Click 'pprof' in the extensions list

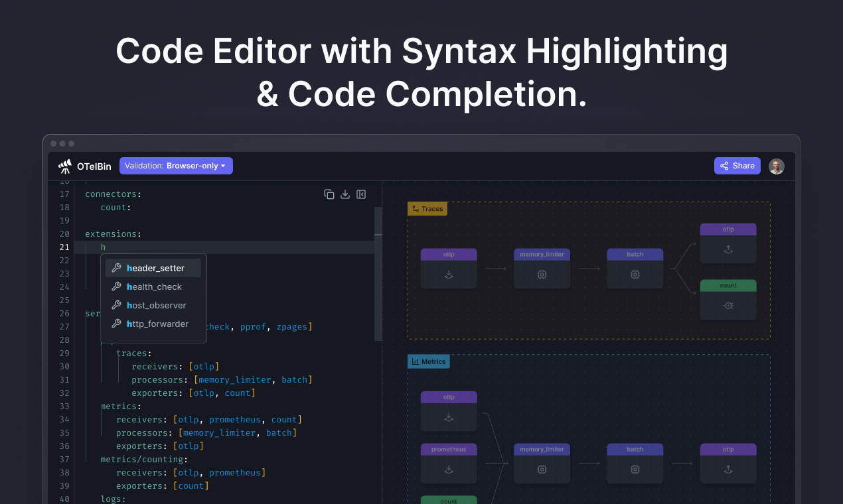tap(253, 327)
